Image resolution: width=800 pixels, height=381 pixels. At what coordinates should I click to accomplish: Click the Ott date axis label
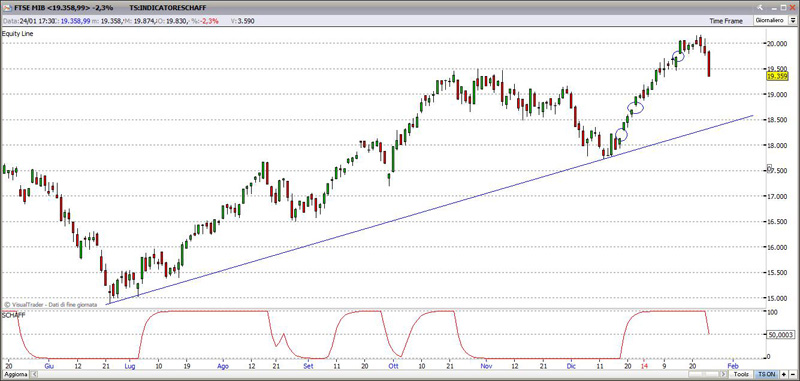pyautogui.click(x=393, y=366)
